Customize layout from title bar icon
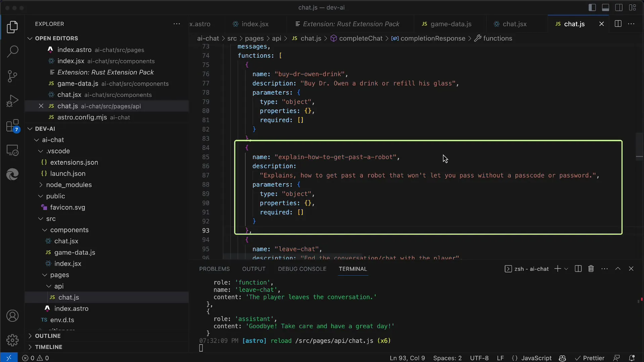Screen dimensions: 644x362 633,7
